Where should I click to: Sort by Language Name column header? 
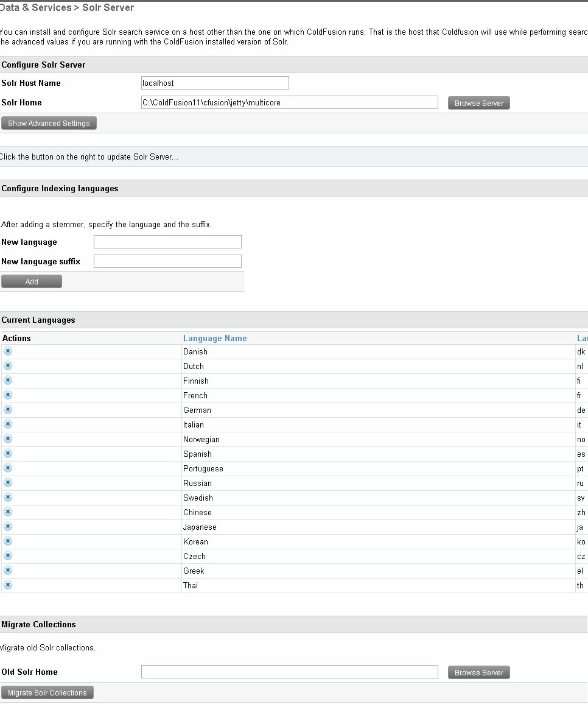215,338
